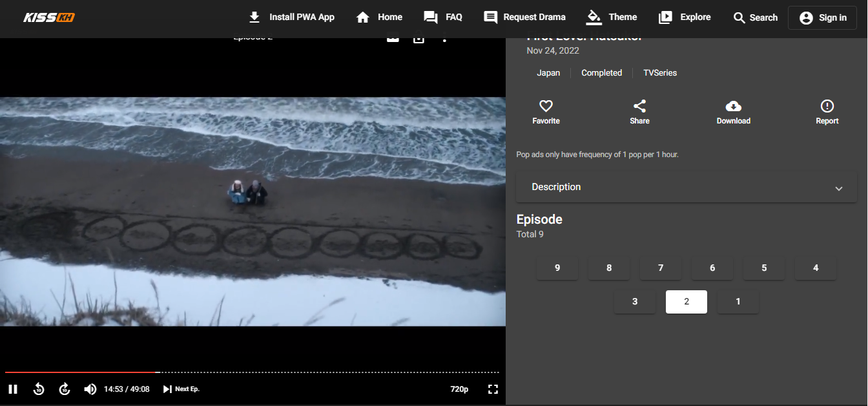Mute the video volume

coord(90,389)
